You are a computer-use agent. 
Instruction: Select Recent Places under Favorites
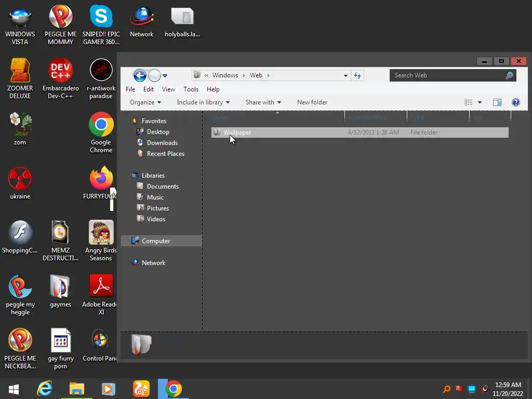(x=166, y=153)
